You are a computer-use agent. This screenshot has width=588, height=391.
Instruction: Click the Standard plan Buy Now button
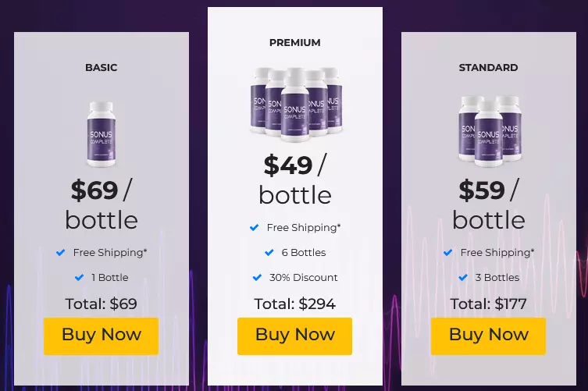[488, 336]
